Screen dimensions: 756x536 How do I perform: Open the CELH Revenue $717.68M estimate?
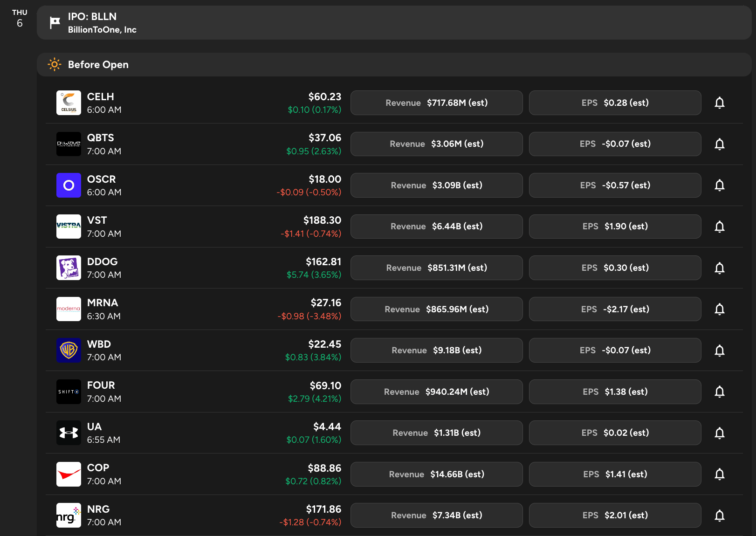(x=437, y=103)
